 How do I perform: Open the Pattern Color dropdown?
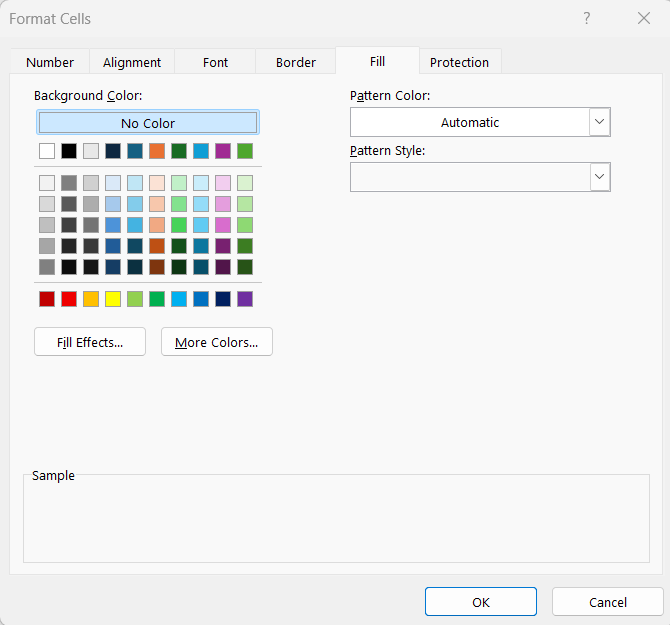coord(599,122)
